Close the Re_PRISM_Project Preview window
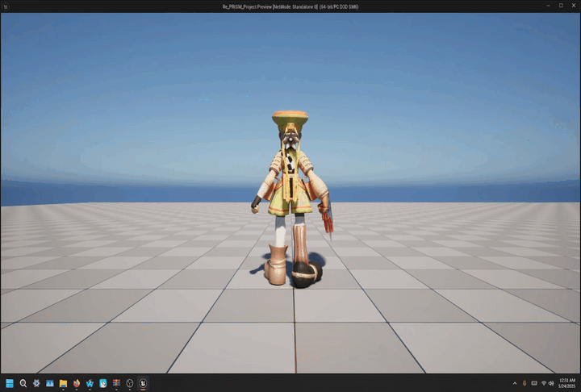 [574, 6]
